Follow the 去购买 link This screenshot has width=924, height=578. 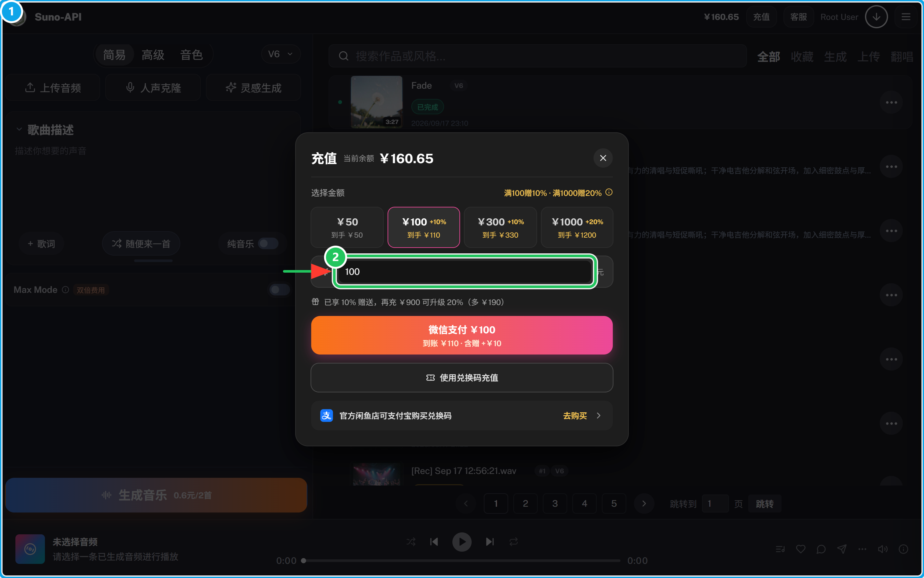pos(575,416)
